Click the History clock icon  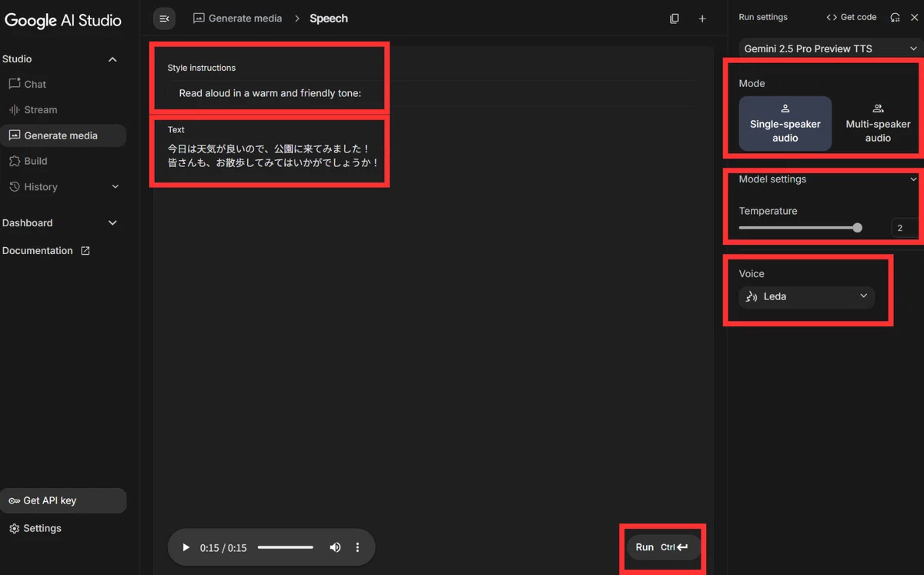tap(14, 187)
